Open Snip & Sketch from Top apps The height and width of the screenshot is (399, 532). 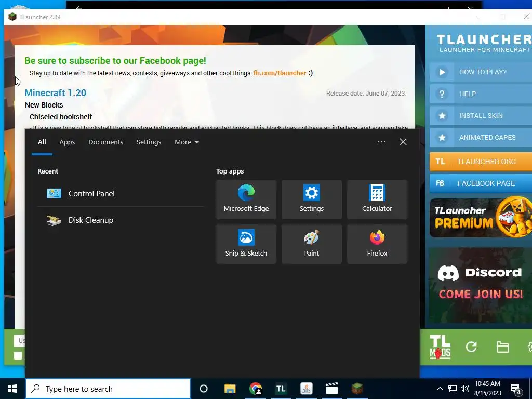coord(246,244)
